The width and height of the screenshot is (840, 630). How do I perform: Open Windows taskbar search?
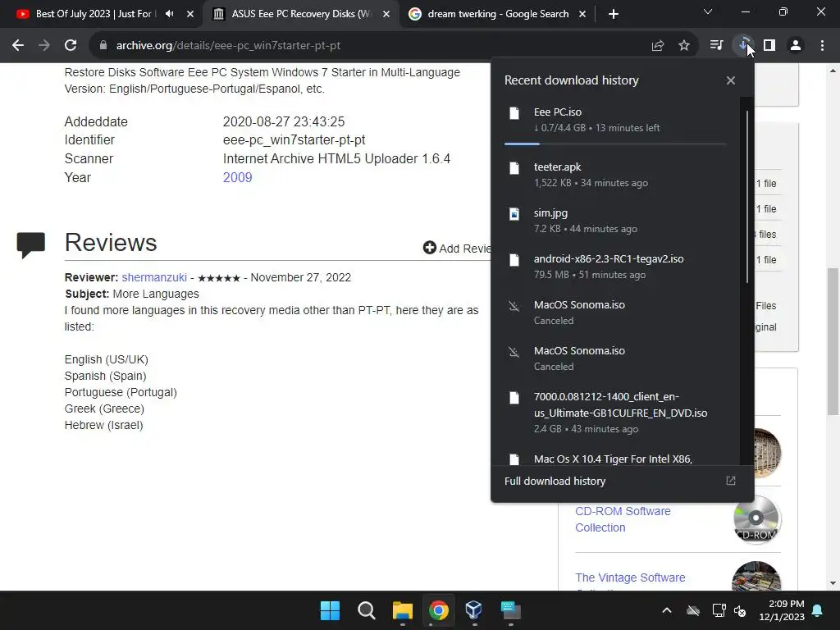(x=367, y=610)
